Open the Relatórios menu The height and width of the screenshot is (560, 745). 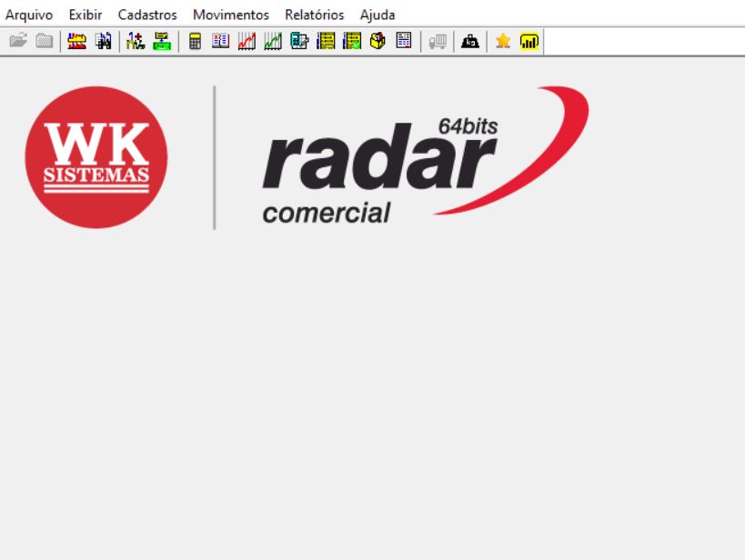[315, 15]
